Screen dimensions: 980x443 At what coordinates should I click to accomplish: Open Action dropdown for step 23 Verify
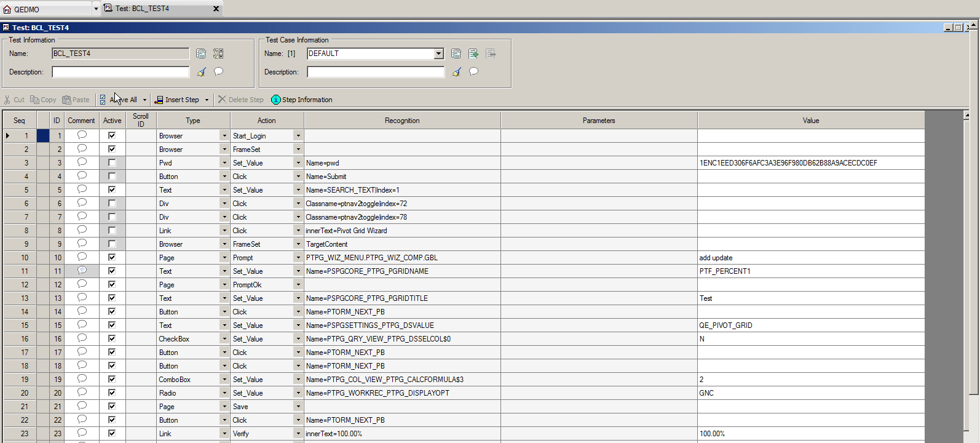tap(298, 433)
